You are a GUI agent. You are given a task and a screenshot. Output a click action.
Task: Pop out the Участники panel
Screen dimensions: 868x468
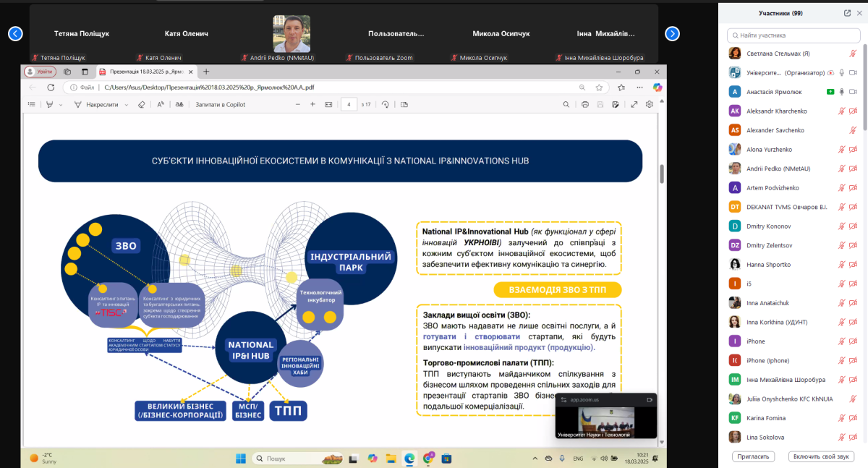point(847,13)
